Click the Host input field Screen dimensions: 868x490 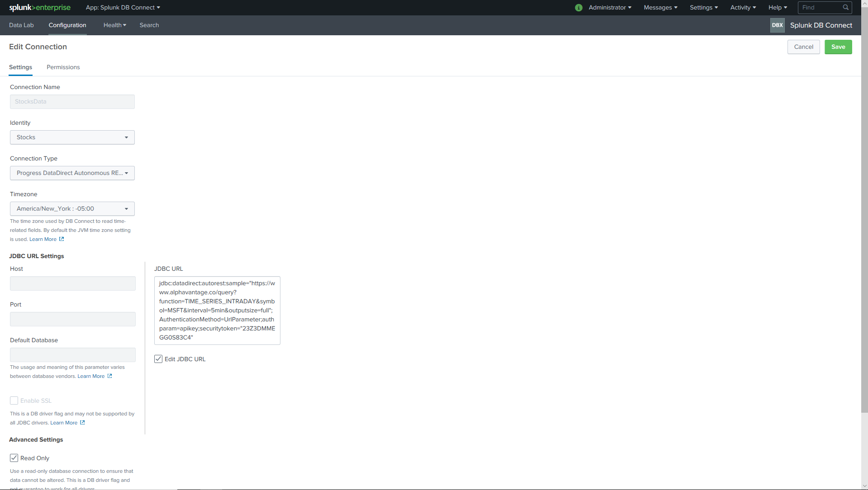[x=73, y=283]
